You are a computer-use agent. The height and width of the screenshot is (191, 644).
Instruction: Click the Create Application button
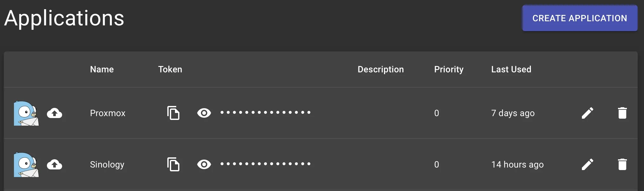(x=579, y=18)
